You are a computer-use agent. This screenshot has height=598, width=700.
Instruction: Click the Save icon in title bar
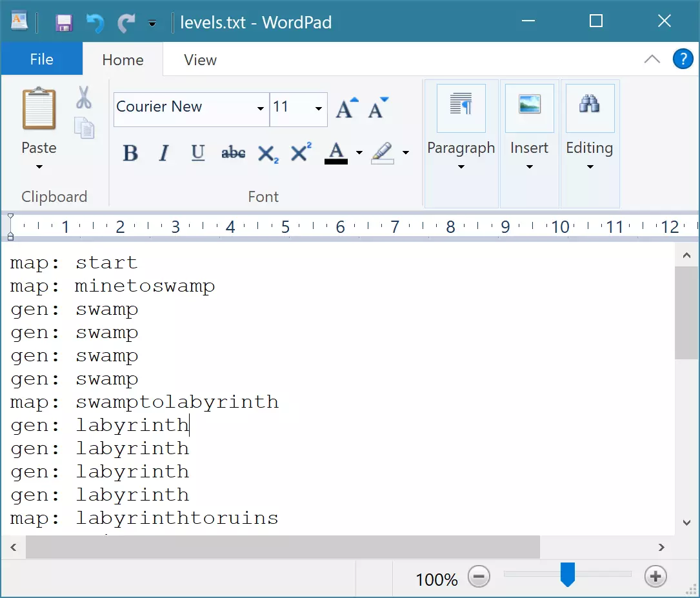(x=64, y=23)
